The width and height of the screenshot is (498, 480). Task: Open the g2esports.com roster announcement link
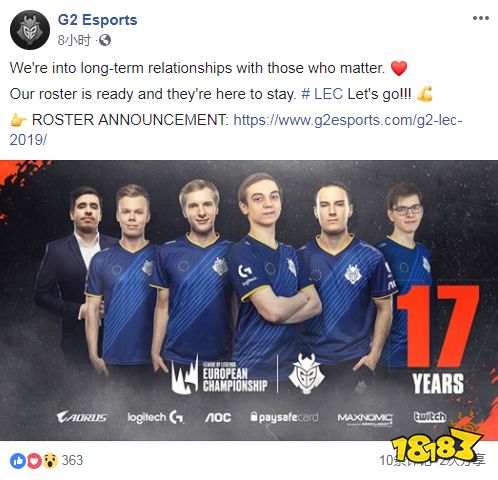coord(236,130)
